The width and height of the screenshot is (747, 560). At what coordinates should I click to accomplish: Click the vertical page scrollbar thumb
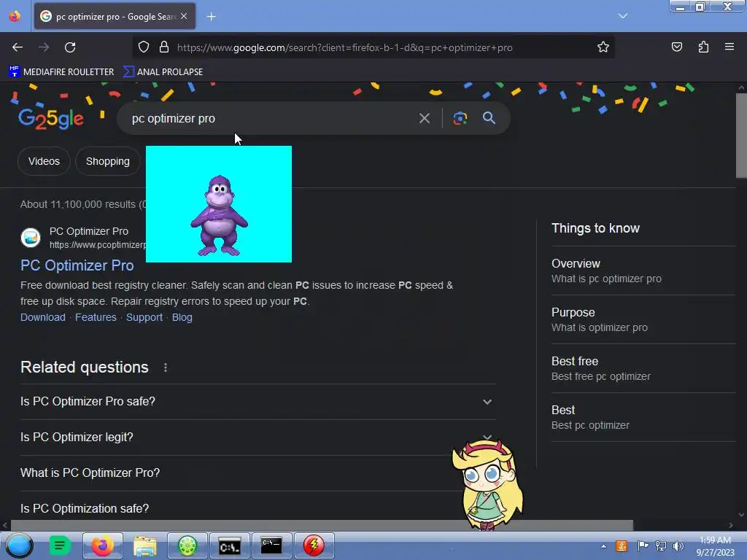pos(741,136)
